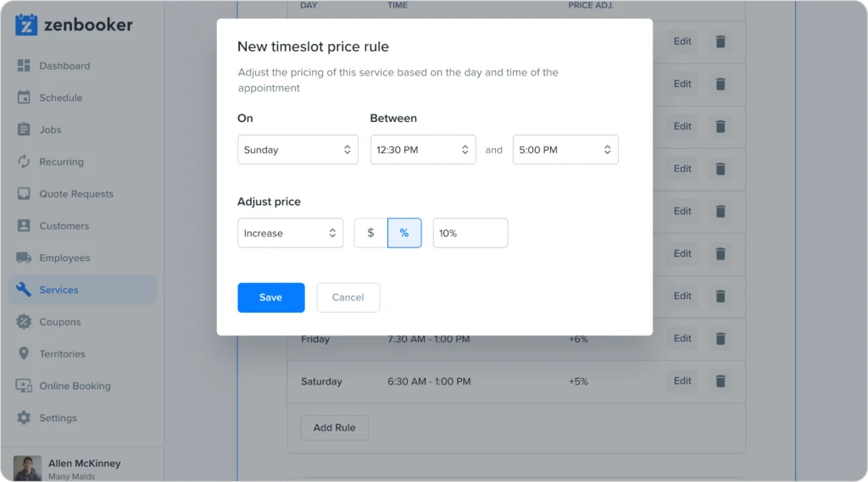Select Services in the sidebar

tap(82, 290)
